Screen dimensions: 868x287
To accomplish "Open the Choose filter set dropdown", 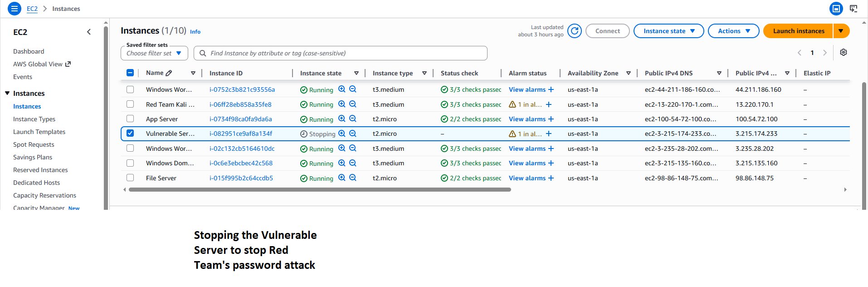I will (x=154, y=53).
